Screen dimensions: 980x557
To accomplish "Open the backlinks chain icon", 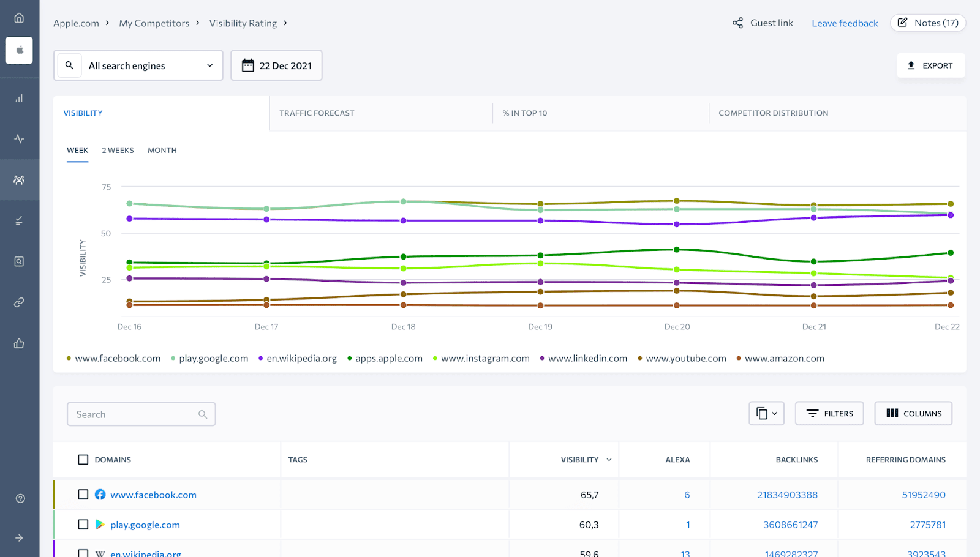I will 19,302.
